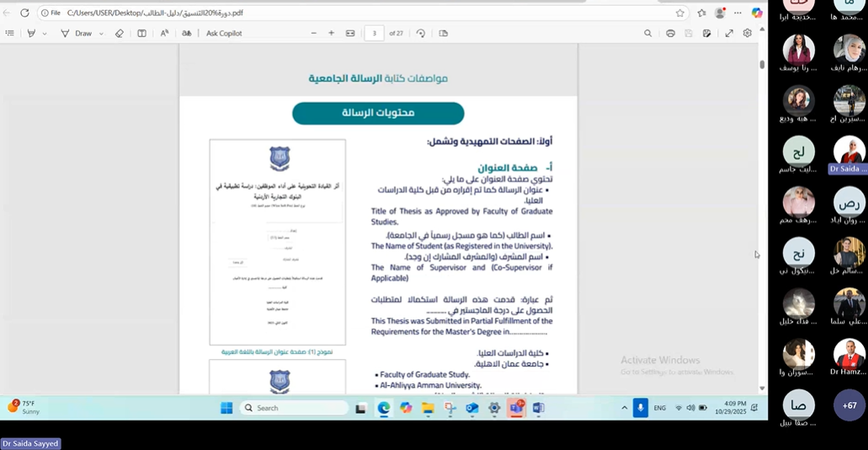Image resolution: width=868 pixels, height=450 pixels.
Task: Click the page number input field
Action: pos(375,34)
